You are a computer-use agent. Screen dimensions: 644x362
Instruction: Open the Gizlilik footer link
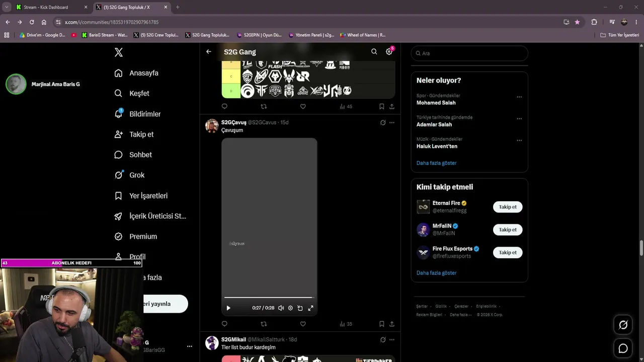pyautogui.click(x=441, y=306)
